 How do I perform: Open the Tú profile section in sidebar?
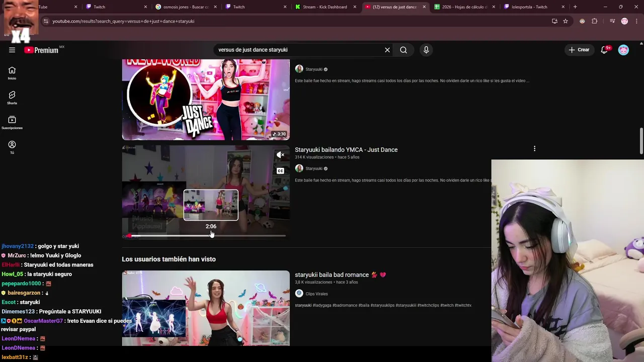coord(12,147)
